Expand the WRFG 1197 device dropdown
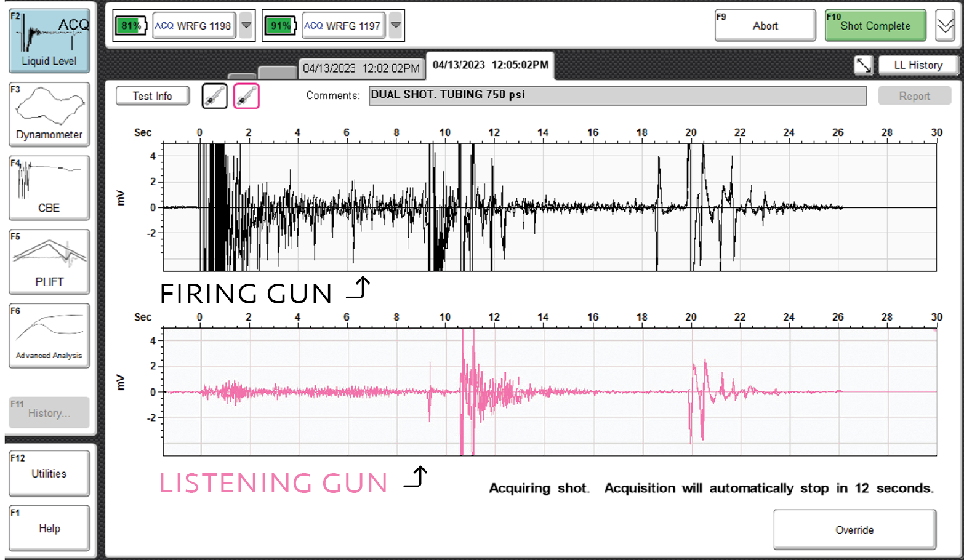The width and height of the screenshot is (964, 560). 396,26
